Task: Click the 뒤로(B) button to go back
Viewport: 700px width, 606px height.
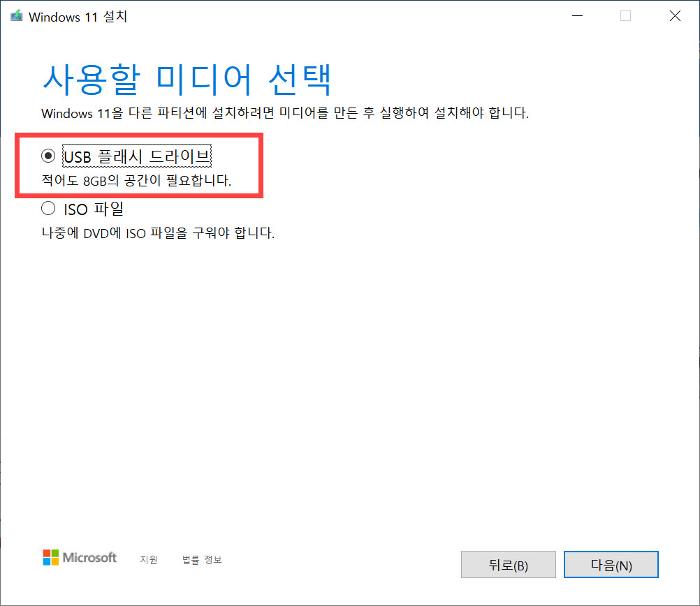Action: pos(508,564)
